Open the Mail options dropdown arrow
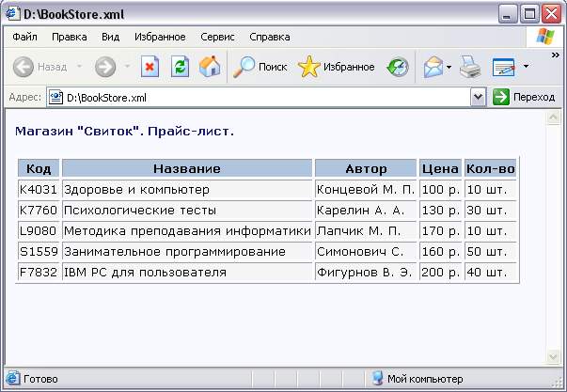The width and height of the screenshot is (567, 392). click(x=449, y=67)
